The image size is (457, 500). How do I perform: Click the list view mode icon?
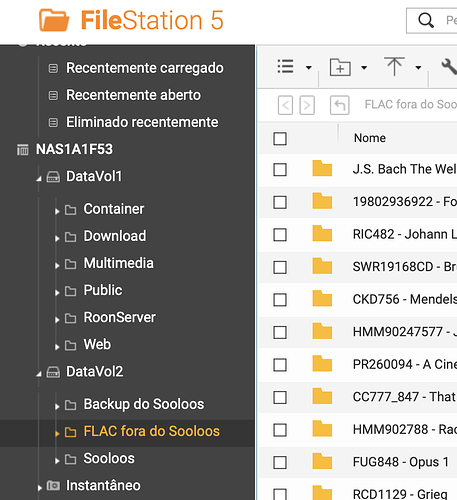(x=285, y=67)
